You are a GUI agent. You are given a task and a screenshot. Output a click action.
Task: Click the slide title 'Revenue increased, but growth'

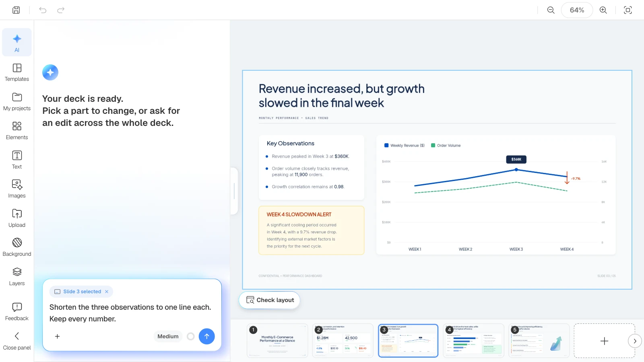[341, 88]
